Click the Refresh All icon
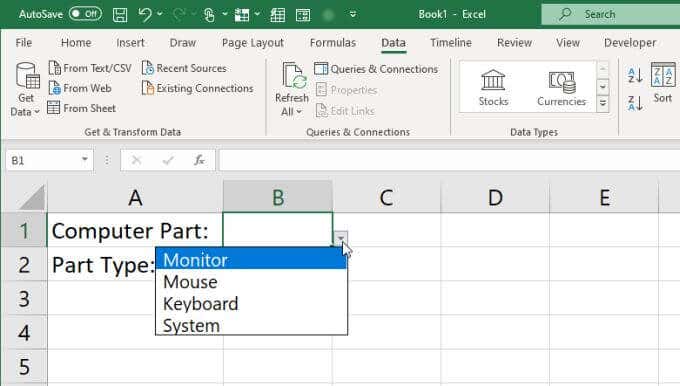Viewport: 680px width, 386px height. pyautogui.click(x=294, y=76)
